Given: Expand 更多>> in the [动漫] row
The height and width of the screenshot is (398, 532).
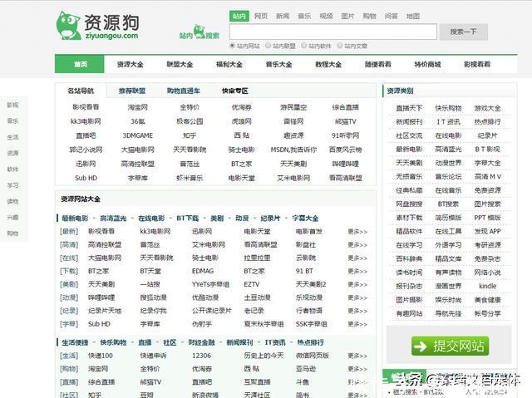Looking at the screenshot, I should coord(357,297).
